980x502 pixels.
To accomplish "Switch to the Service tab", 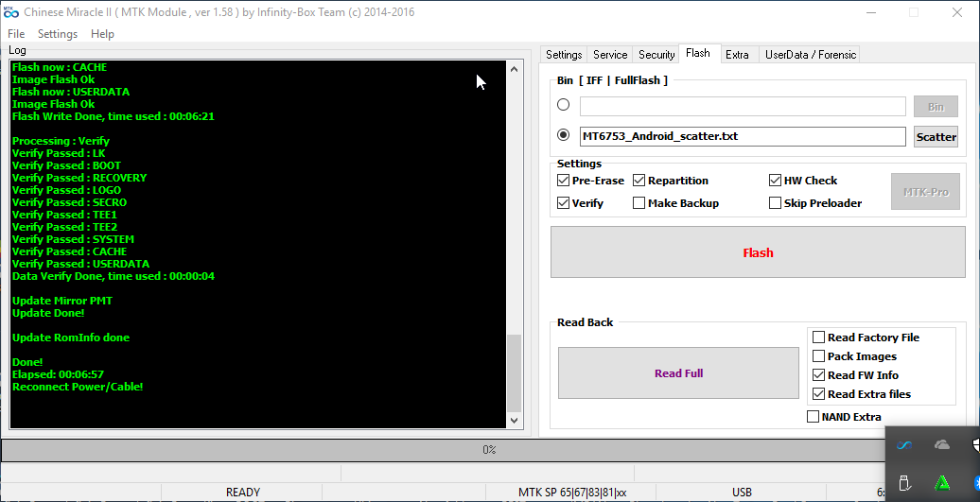I will (x=609, y=54).
